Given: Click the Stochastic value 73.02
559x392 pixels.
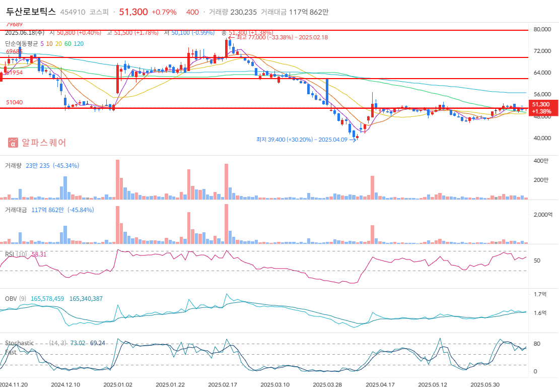Looking at the screenshot, I should pos(78,343).
